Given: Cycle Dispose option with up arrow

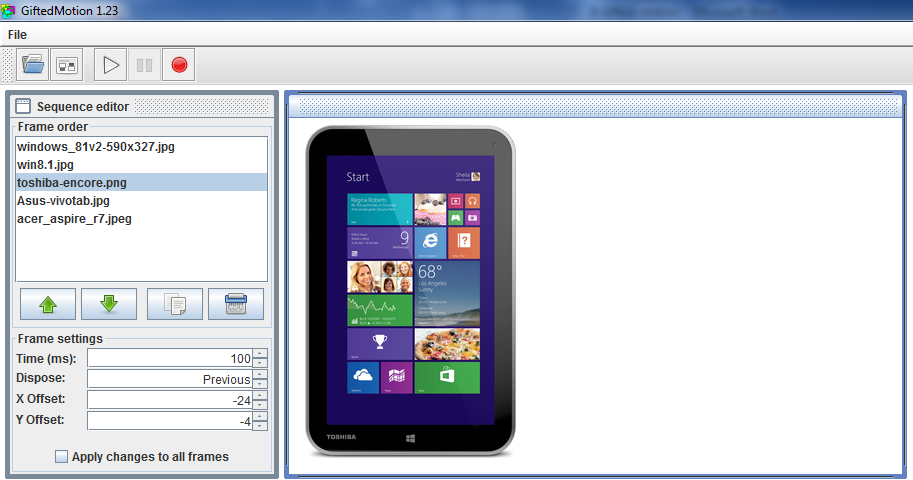Looking at the screenshot, I should pos(260,375).
